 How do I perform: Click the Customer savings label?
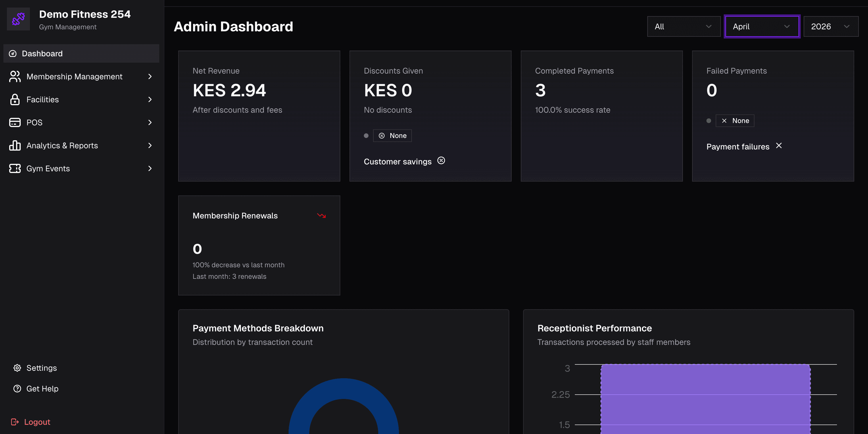(397, 162)
